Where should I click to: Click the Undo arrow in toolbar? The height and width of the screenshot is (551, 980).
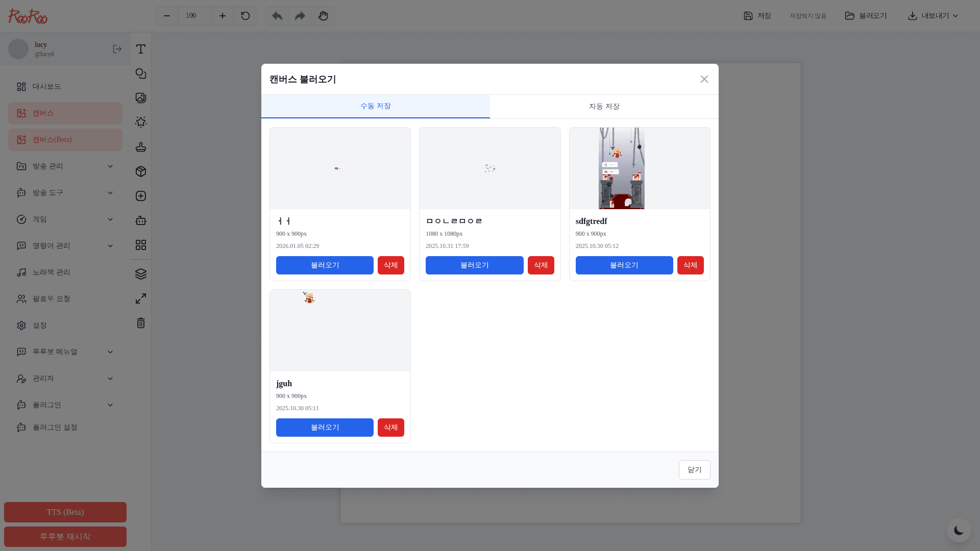point(277,16)
